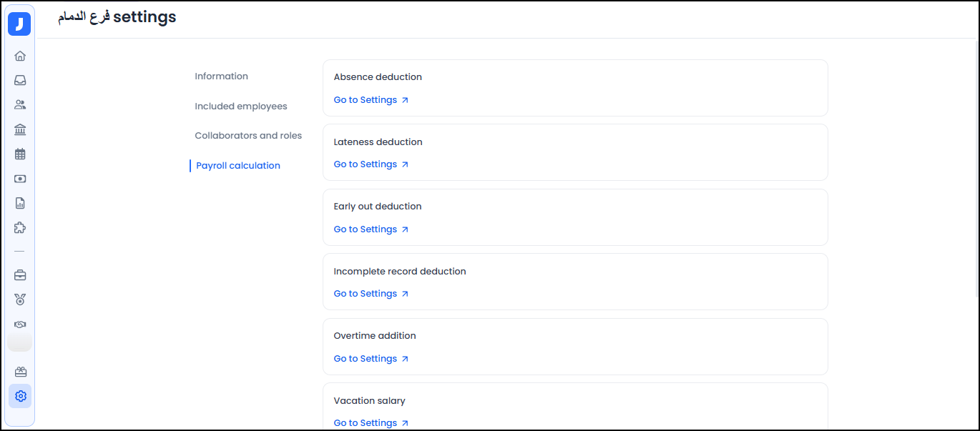Viewport: 980px width, 431px height.
Task: Open the Integrations puzzle icon
Action: pyautogui.click(x=19, y=227)
